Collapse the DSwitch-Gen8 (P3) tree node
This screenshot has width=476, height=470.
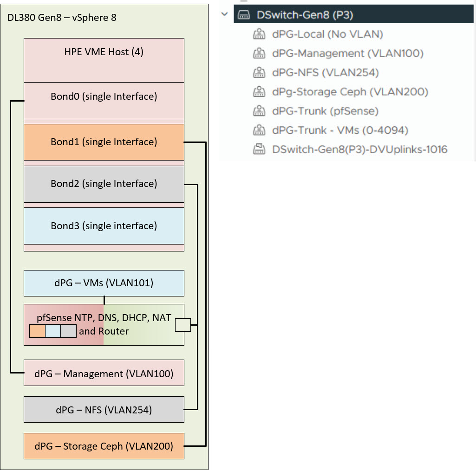[225, 14]
